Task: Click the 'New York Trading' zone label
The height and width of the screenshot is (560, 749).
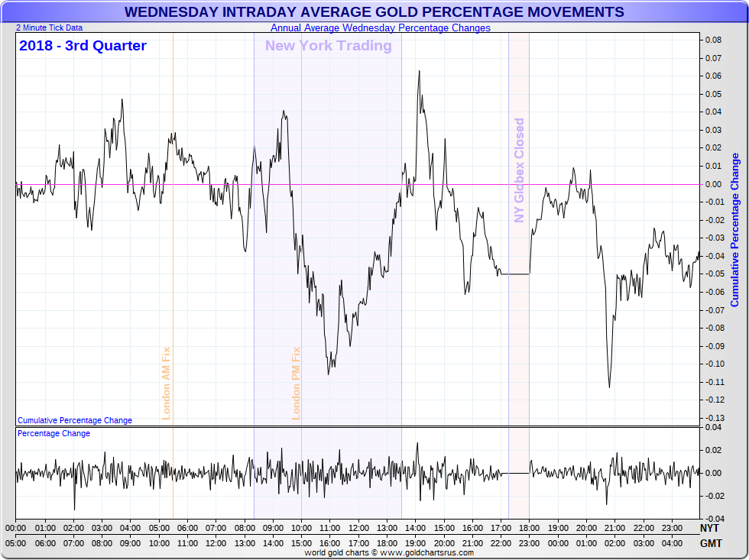Action: coord(328,45)
